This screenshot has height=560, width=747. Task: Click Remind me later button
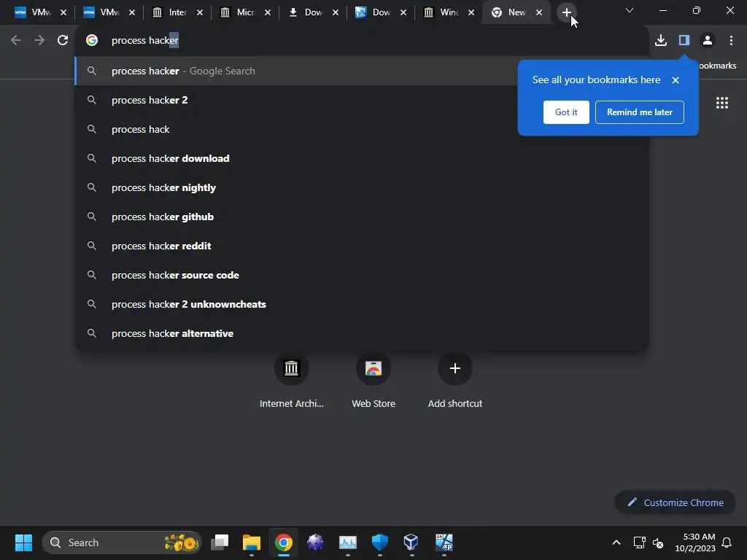coord(639,112)
